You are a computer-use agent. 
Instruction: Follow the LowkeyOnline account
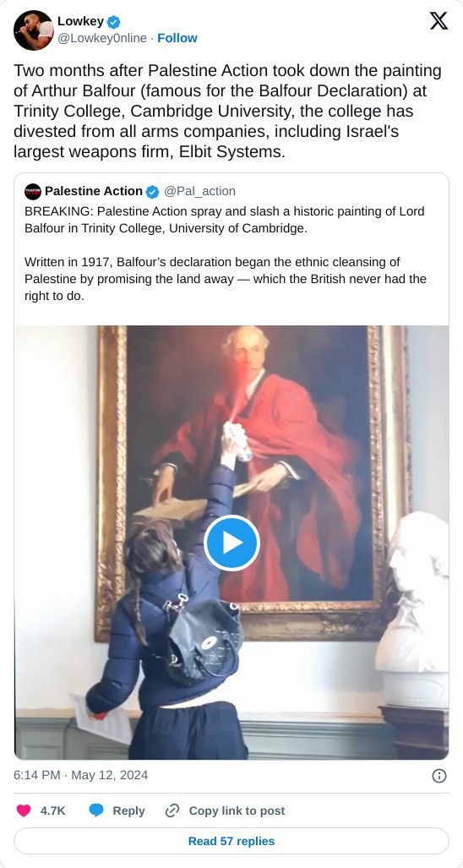click(x=177, y=38)
